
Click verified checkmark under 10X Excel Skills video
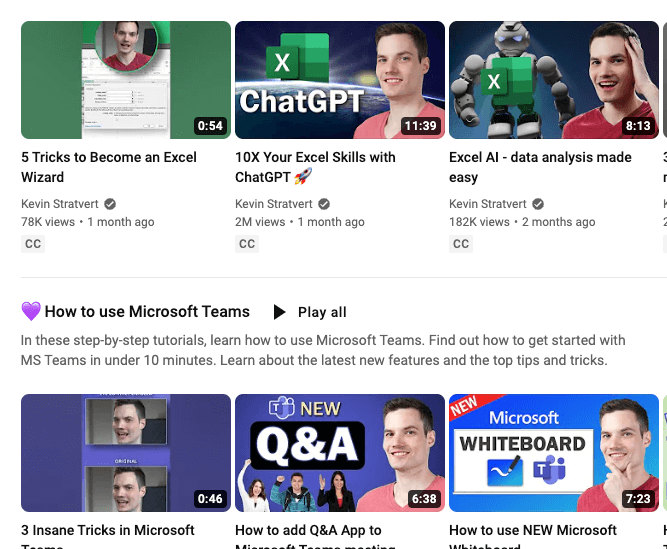[324, 203]
